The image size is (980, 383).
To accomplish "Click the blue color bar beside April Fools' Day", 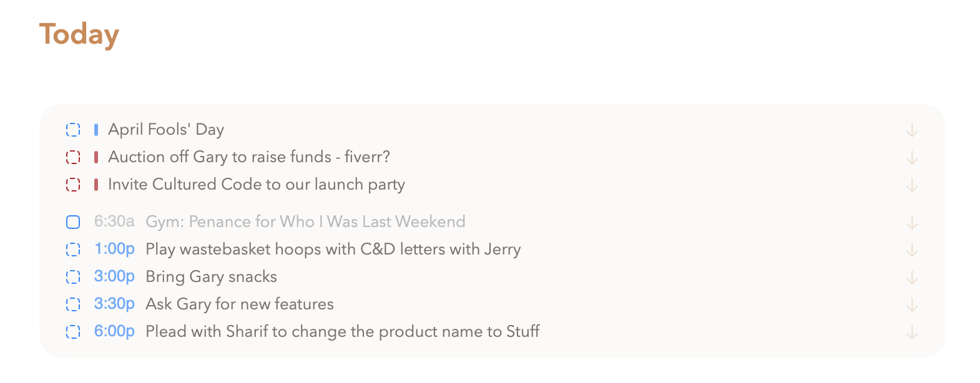I will point(96,130).
